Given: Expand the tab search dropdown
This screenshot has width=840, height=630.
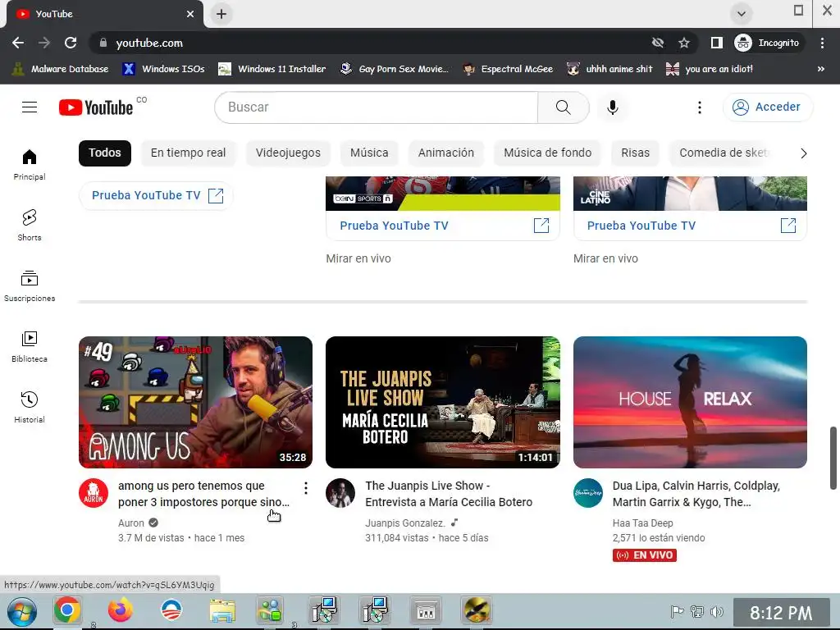Looking at the screenshot, I should 742,14.
